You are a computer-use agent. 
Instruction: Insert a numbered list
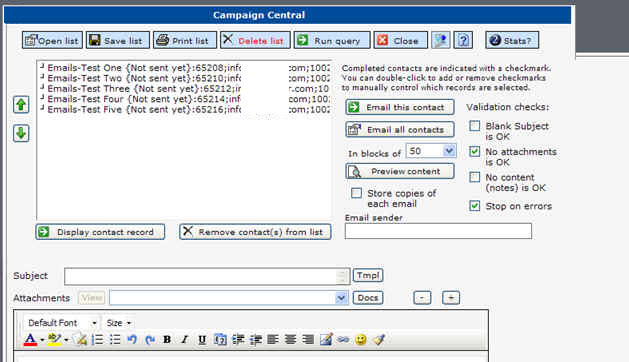97,340
